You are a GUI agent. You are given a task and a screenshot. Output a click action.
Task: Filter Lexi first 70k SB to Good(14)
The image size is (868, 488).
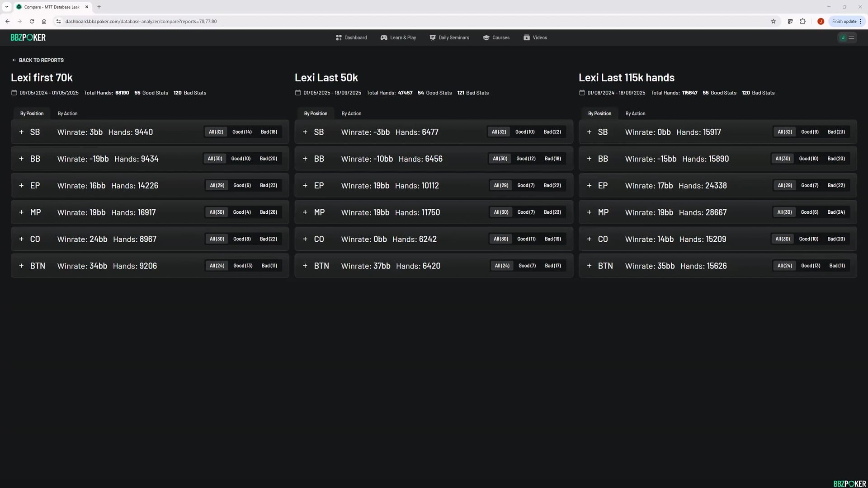pyautogui.click(x=242, y=132)
